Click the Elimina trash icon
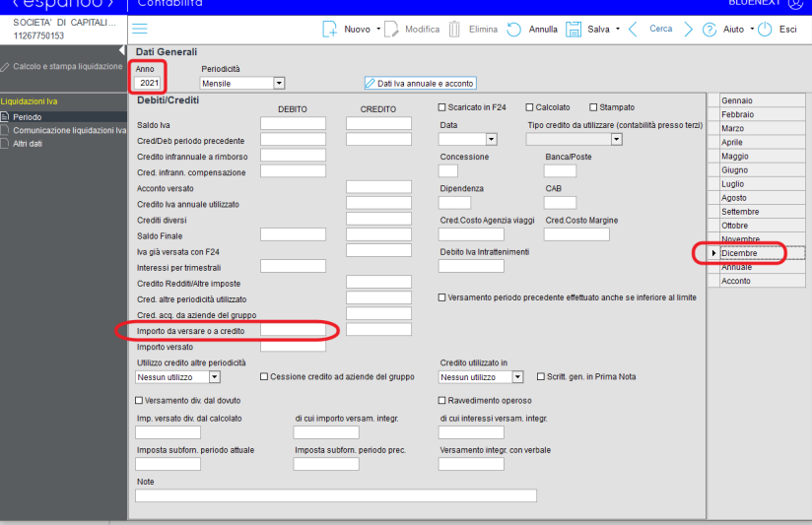The width and height of the screenshot is (812, 525). 454,29
